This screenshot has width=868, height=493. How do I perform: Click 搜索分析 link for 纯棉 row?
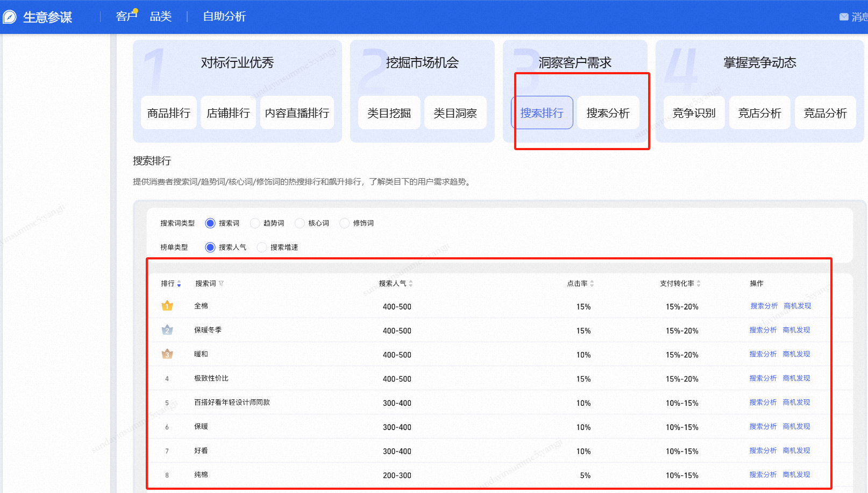(x=763, y=475)
